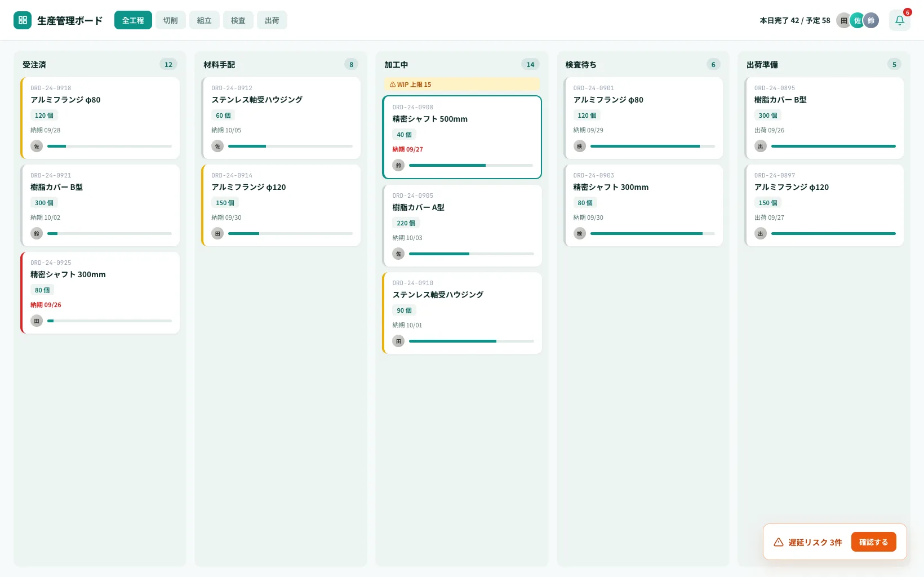
Task: Click the WIP 上限 15 warning banner
Action: tap(461, 85)
